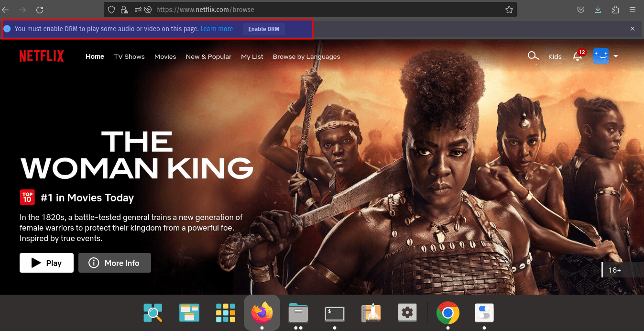Go back with the browser back arrow

tap(5, 10)
